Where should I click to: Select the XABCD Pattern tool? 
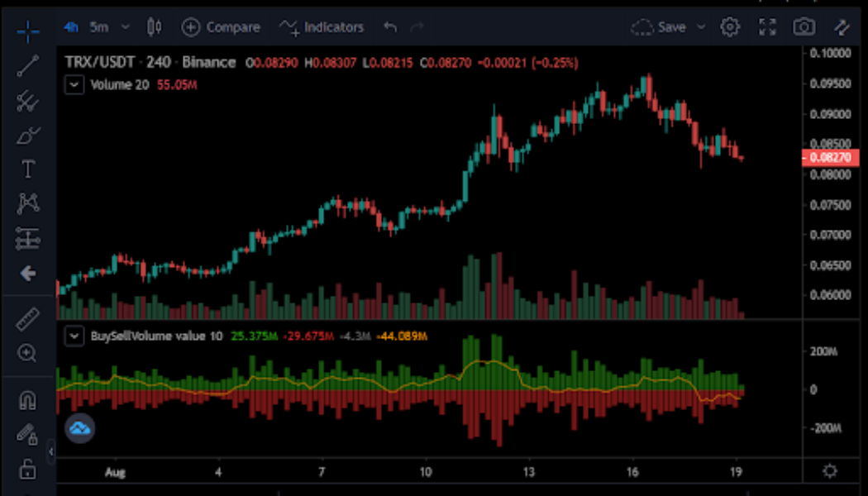[x=27, y=203]
